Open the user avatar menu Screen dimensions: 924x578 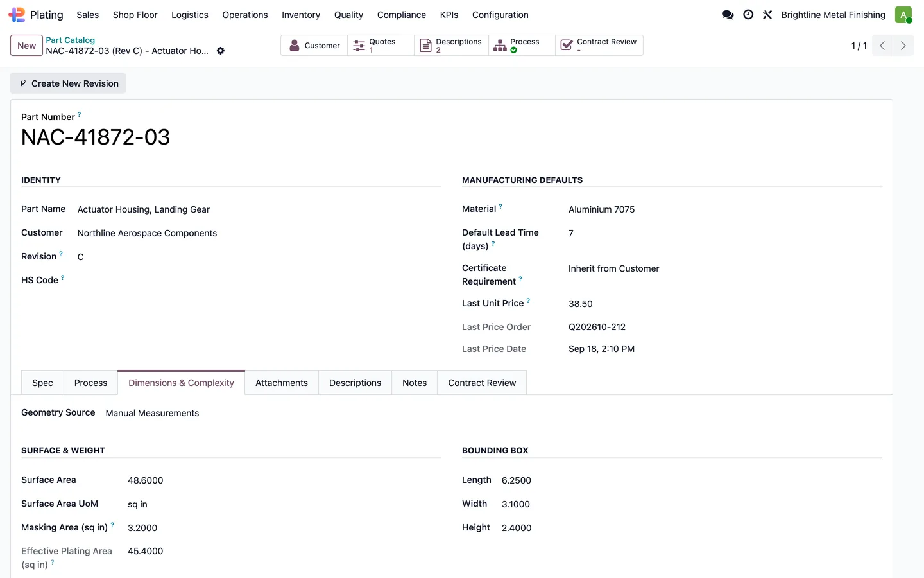903,15
